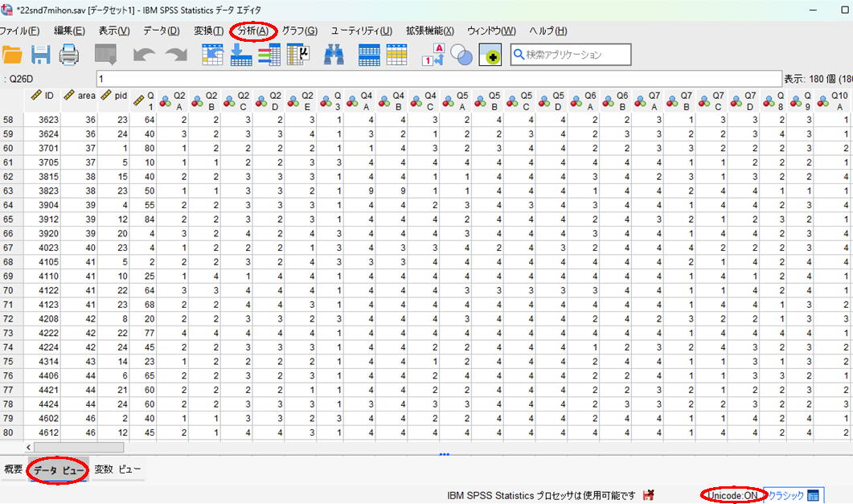The height and width of the screenshot is (504, 853).
Task: Redo the last action
Action: (176, 55)
